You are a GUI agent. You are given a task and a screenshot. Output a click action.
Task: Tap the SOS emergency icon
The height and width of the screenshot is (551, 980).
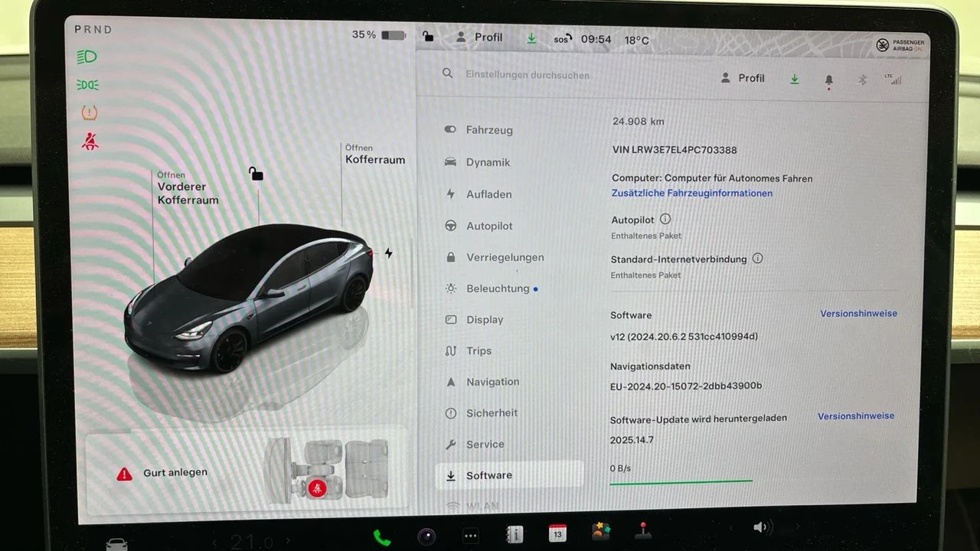point(563,38)
